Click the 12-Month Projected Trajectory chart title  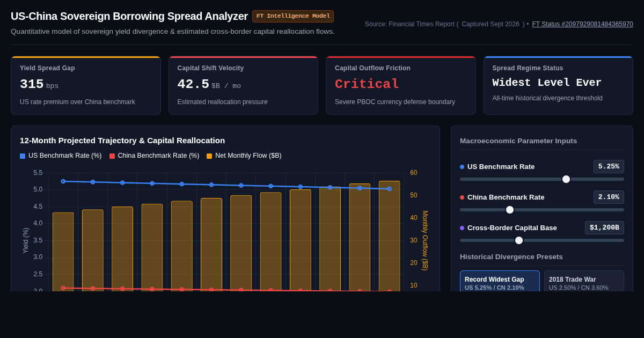coord(122,141)
